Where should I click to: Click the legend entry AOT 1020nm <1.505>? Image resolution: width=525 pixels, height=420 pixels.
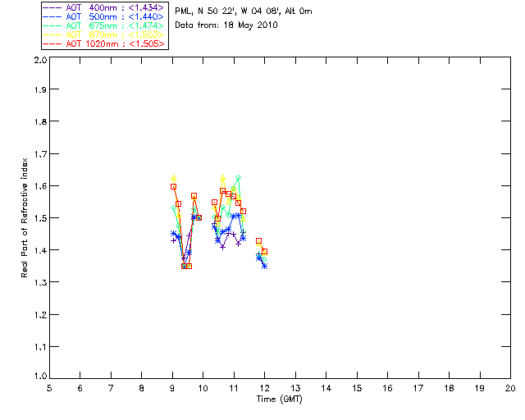pyautogui.click(x=103, y=43)
